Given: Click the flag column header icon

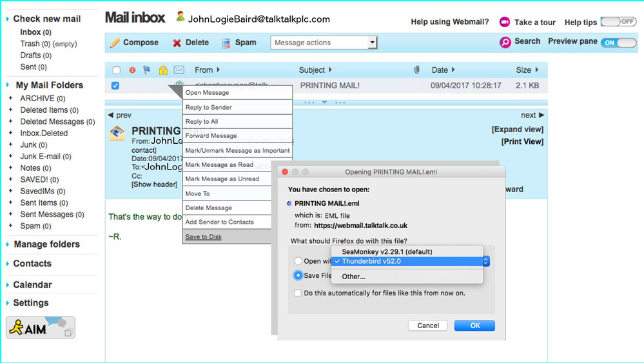Looking at the screenshot, I should coord(146,70).
